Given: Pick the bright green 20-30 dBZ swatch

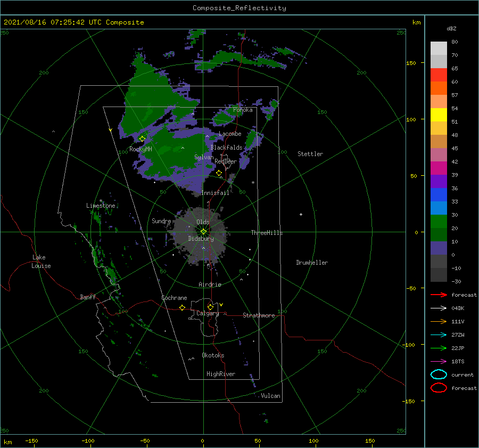Looking at the screenshot, I should [439, 222].
